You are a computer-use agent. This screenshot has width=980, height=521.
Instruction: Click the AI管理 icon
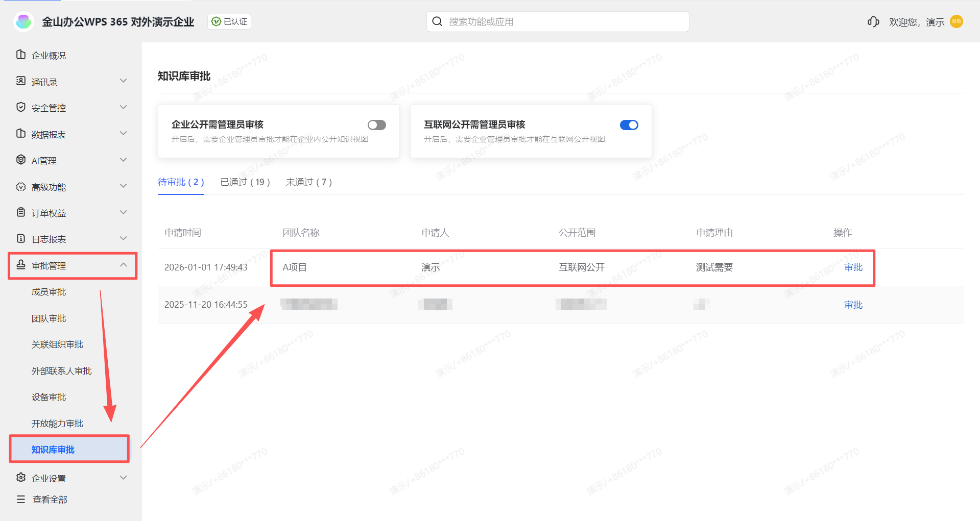pos(21,160)
